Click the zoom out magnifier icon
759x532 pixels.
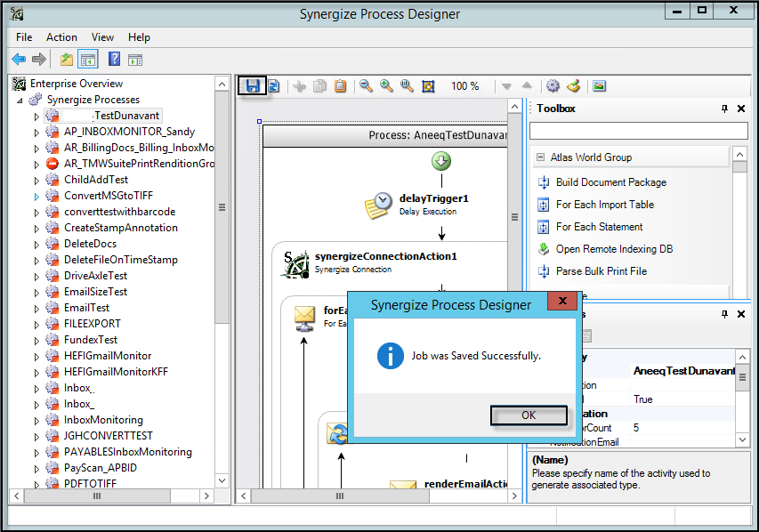tap(366, 86)
